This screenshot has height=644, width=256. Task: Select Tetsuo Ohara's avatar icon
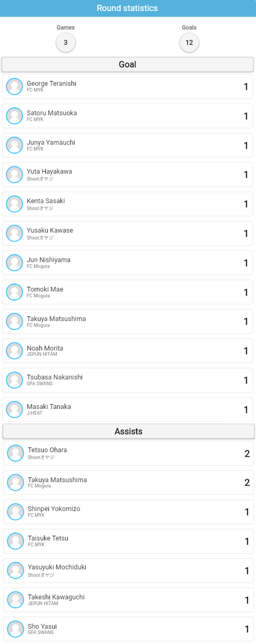click(x=16, y=454)
